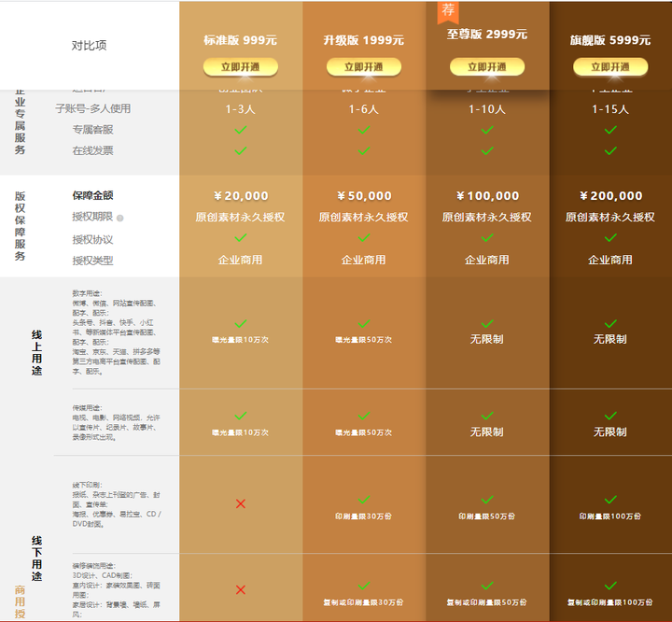This screenshot has height=622, width=672.
Task: Click the 线上用途 section heading
Action: (x=36, y=353)
